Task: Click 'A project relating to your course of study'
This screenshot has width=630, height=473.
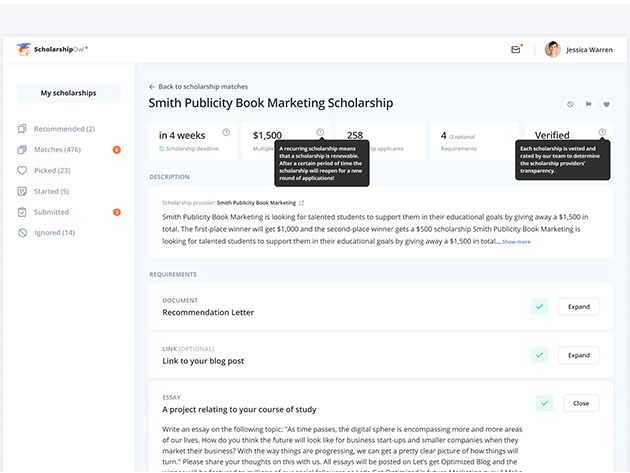Action: pyautogui.click(x=239, y=410)
